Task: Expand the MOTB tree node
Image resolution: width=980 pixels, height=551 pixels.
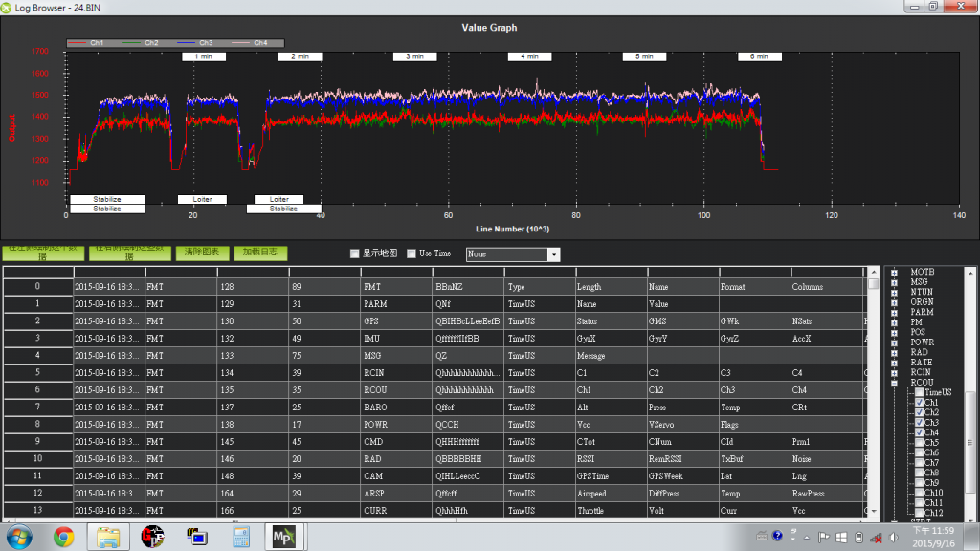Action: pos(895,273)
